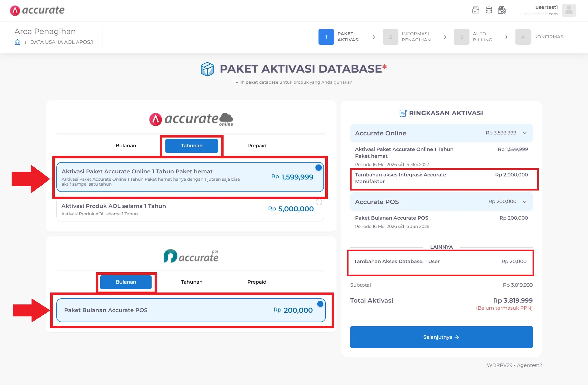Click the package box icon beside title
588x385 pixels.
(207, 69)
